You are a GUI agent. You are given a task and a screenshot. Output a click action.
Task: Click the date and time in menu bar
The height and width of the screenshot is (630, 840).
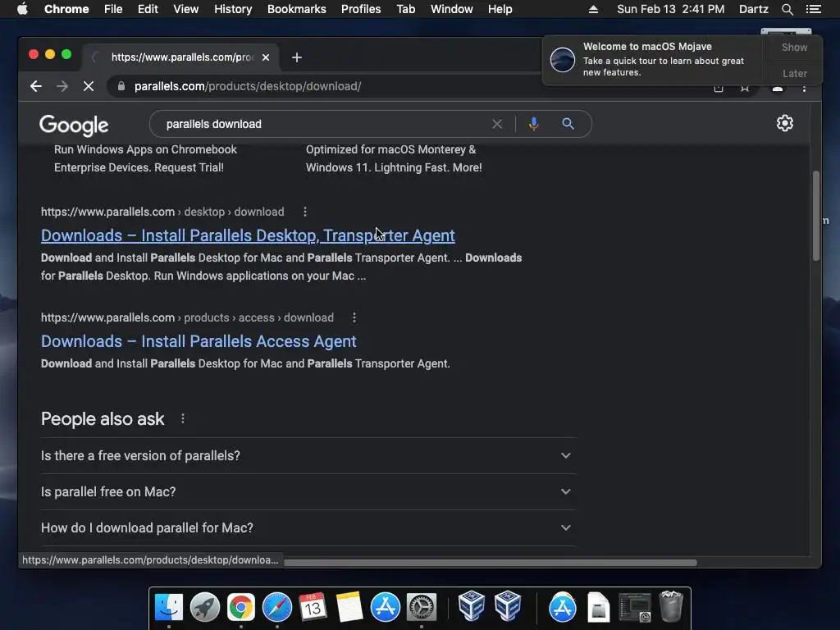(671, 9)
